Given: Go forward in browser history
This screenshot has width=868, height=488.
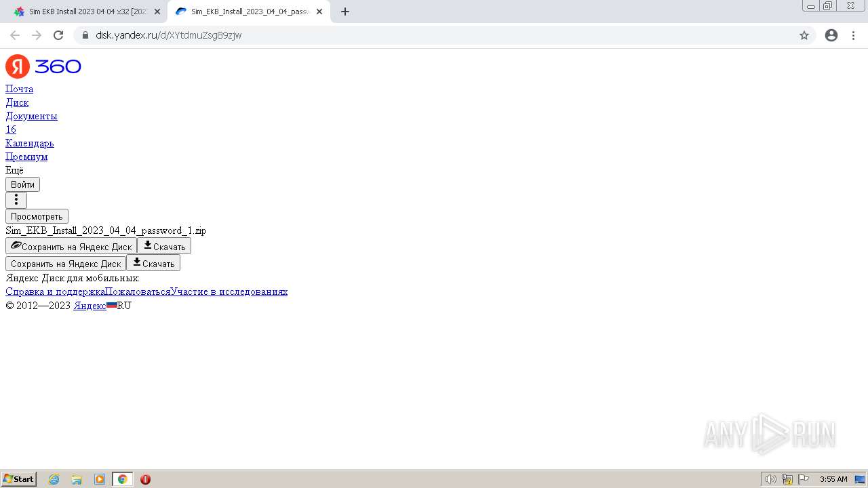Looking at the screenshot, I should click(37, 35).
